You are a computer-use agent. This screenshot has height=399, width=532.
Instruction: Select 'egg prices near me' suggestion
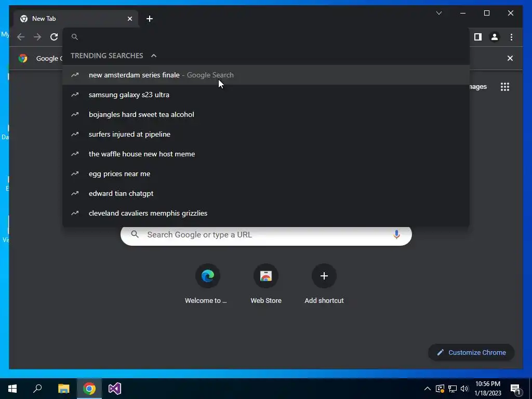(266, 174)
